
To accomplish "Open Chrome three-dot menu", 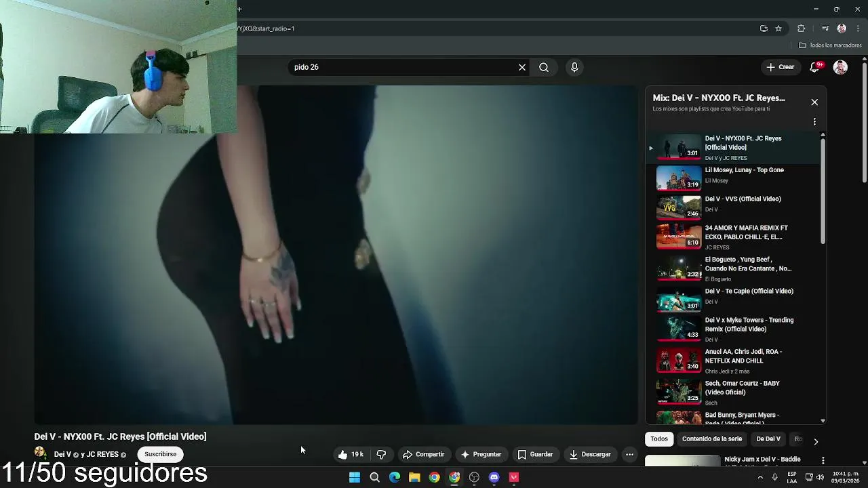I will click(859, 28).
